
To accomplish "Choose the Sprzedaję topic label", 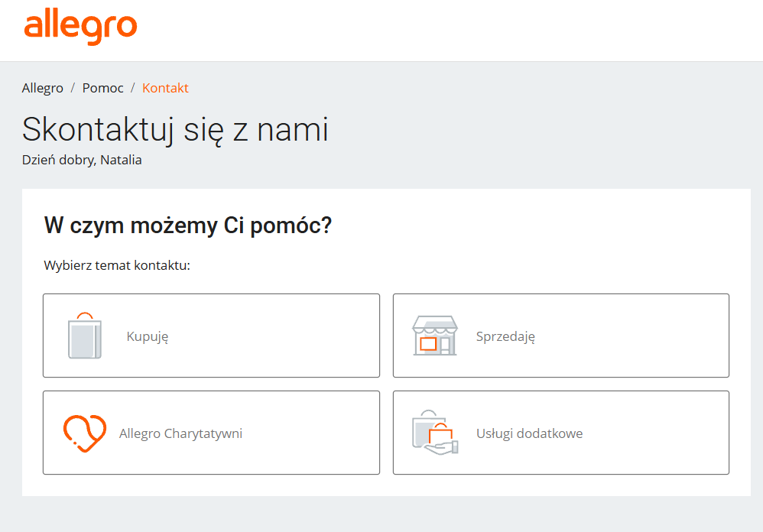I will 505,336.
